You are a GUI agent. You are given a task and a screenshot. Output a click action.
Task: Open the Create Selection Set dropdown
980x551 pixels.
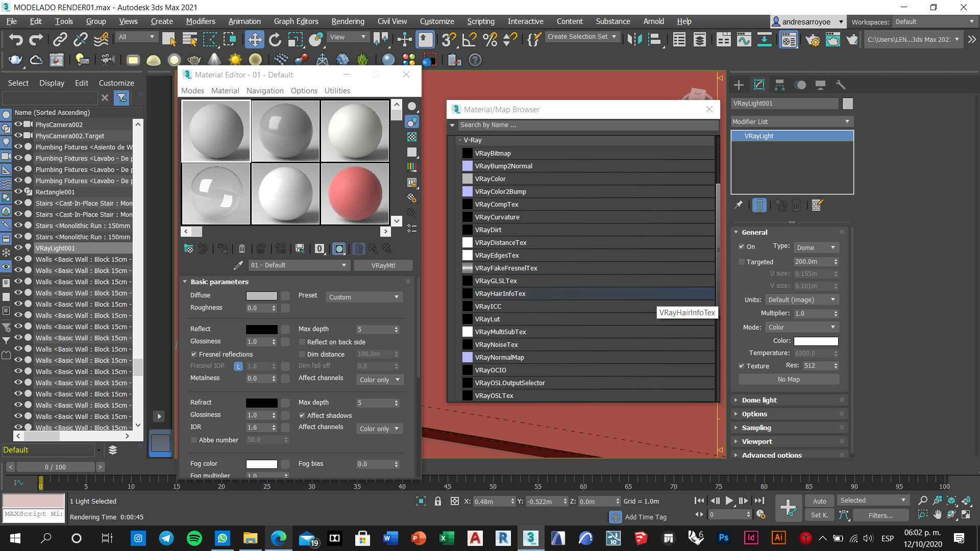(582, 37)
